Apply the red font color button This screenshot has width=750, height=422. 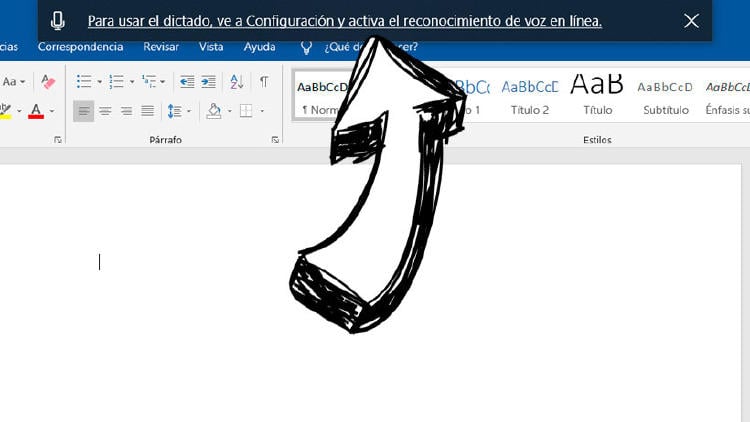click(x=36, y=111)
